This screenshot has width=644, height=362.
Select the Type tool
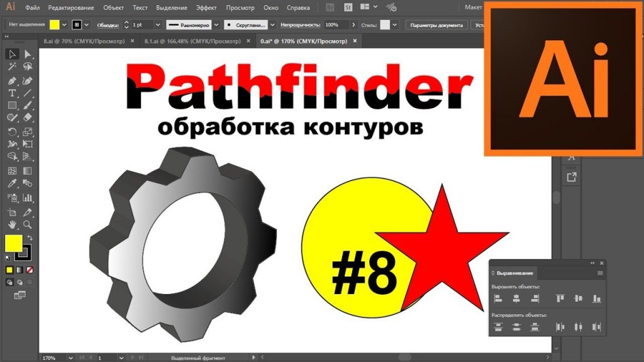tap(12, 93)
